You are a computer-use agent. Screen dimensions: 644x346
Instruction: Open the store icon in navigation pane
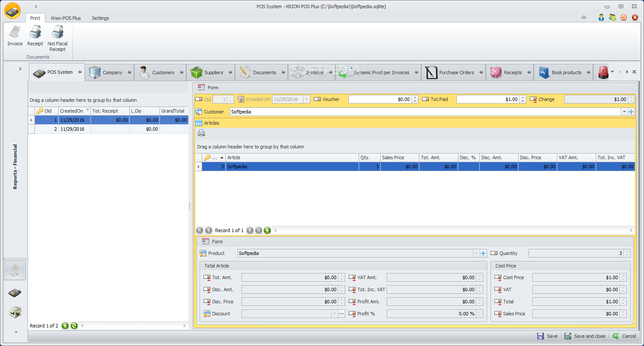pos(15,312)
